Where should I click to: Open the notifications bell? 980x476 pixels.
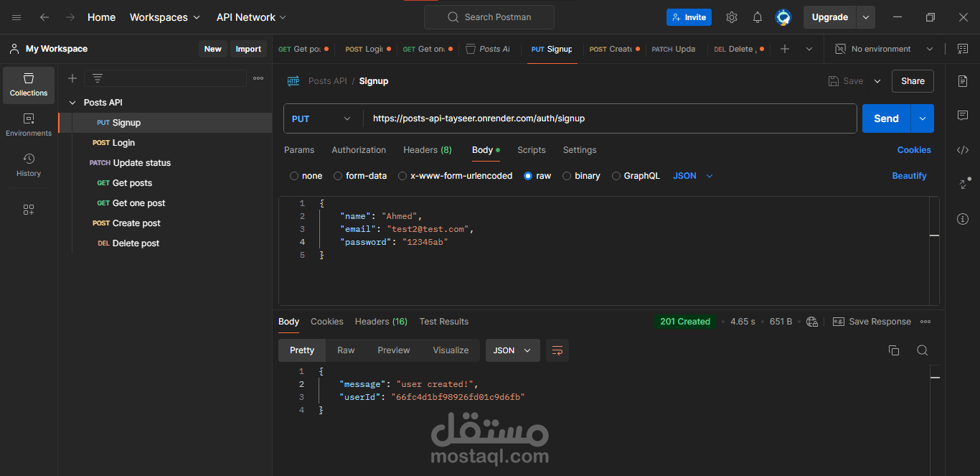pyautogui.click(x=758, y=17)
